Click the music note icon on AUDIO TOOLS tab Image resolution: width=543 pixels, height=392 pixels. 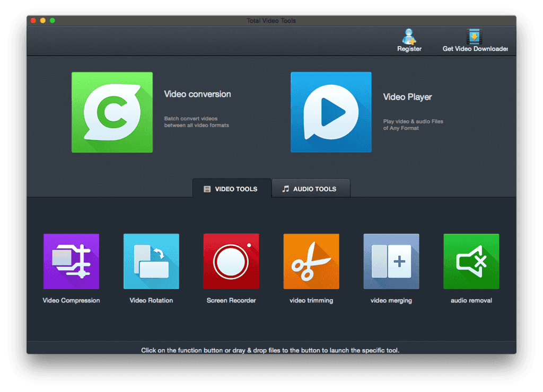(x=287, y=189)
